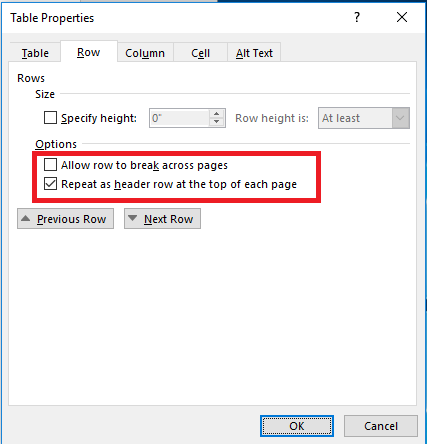Go to the Cell tab

(x=200, y=53)
